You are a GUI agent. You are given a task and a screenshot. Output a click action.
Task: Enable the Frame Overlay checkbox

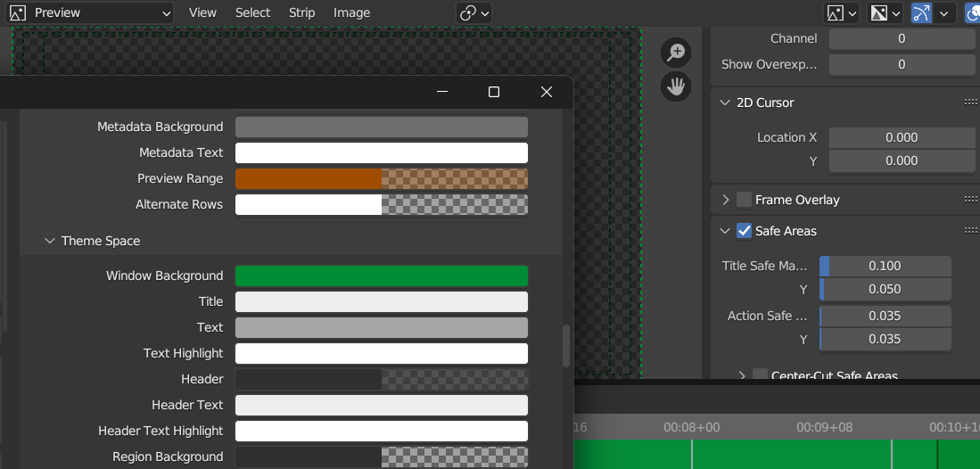[x=744, y=200]
